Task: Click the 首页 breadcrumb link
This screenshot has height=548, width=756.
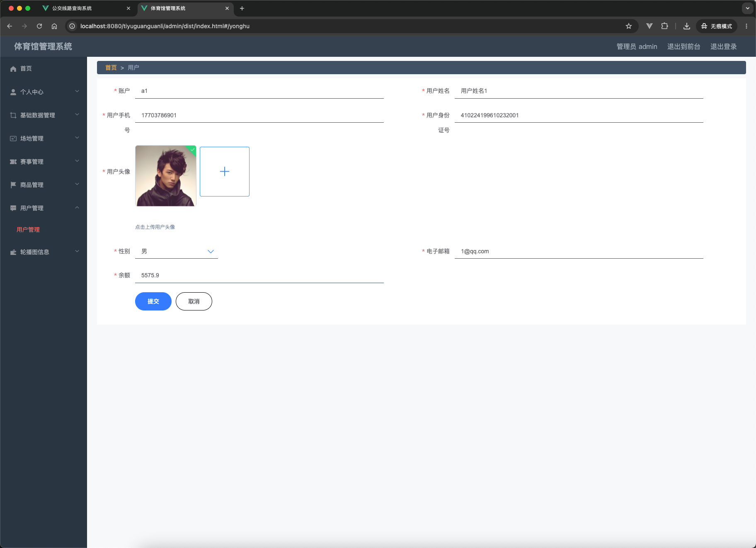Action: coord(111,68)
